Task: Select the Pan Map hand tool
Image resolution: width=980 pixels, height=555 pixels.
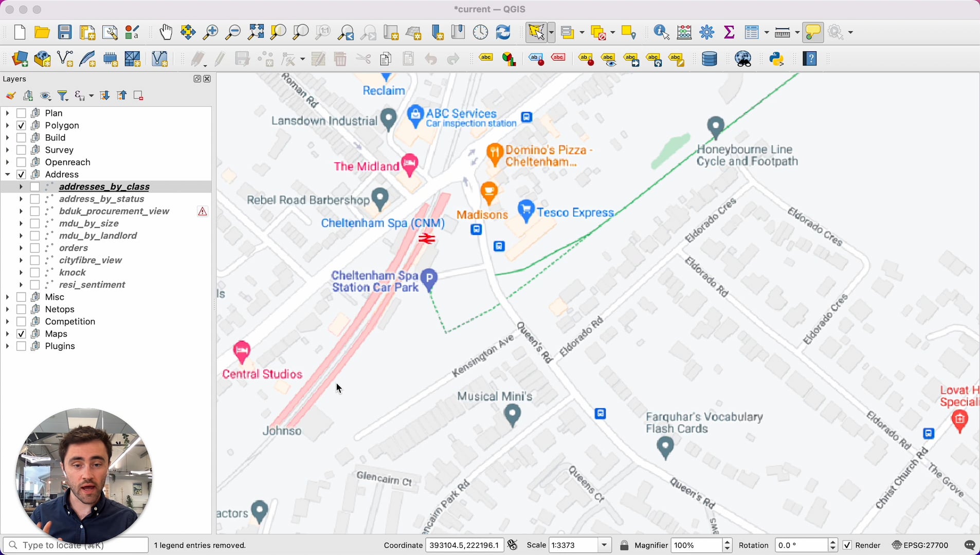Action: pyautogui.click(x=166, y=32)
